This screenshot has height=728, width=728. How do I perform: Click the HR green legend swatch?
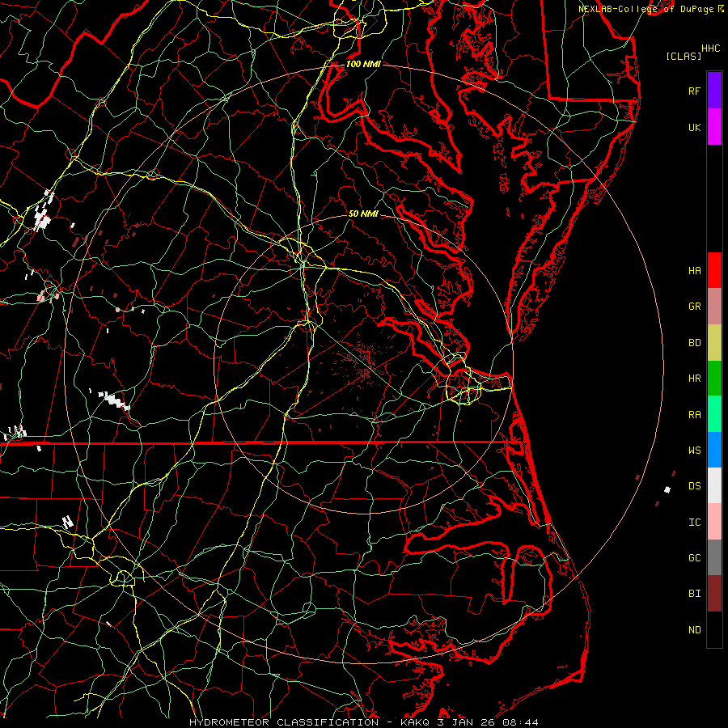(x=714, y=379)
